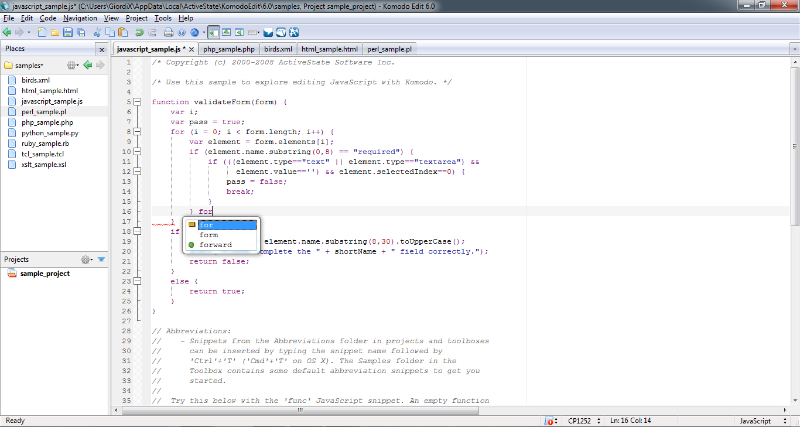Click the Back navigation arrow in toolbar

coord(7,32)
